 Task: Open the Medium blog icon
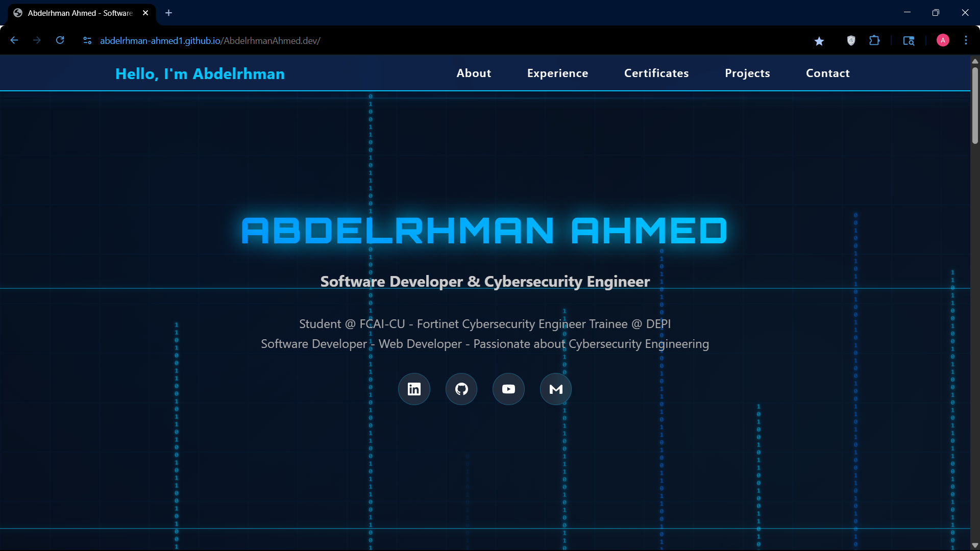pyautogui.click(x=556, y=389)
